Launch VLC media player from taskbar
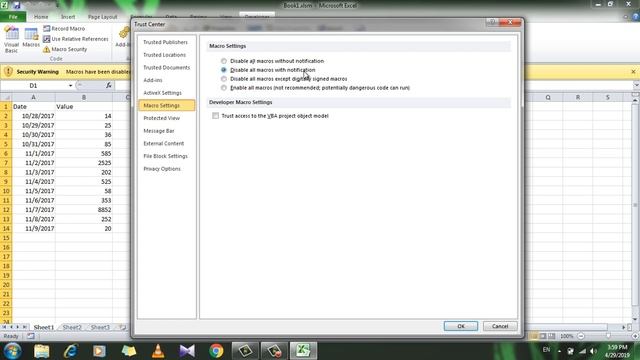This screenshot has height=360, width=640. click(x=158, y=351)
